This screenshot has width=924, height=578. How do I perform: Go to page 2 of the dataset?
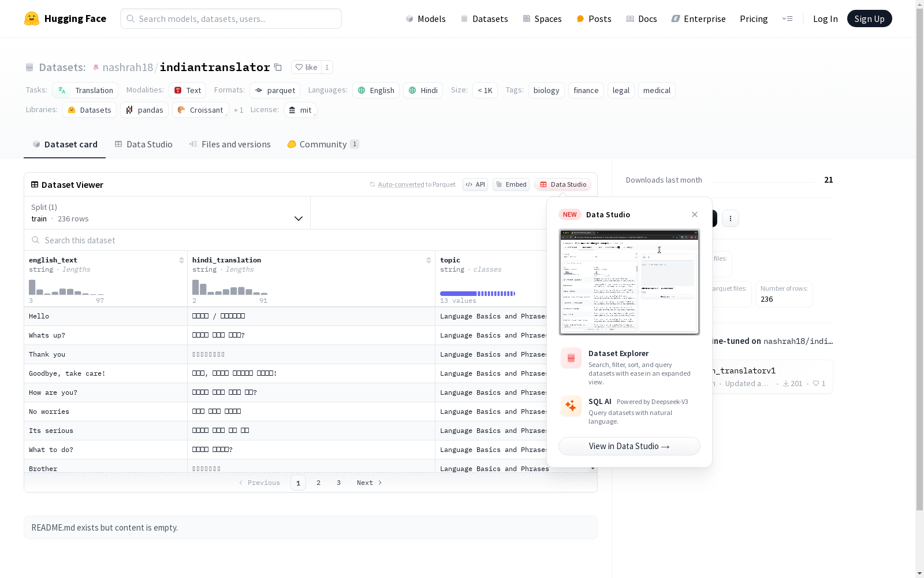(x=318, y=483)
